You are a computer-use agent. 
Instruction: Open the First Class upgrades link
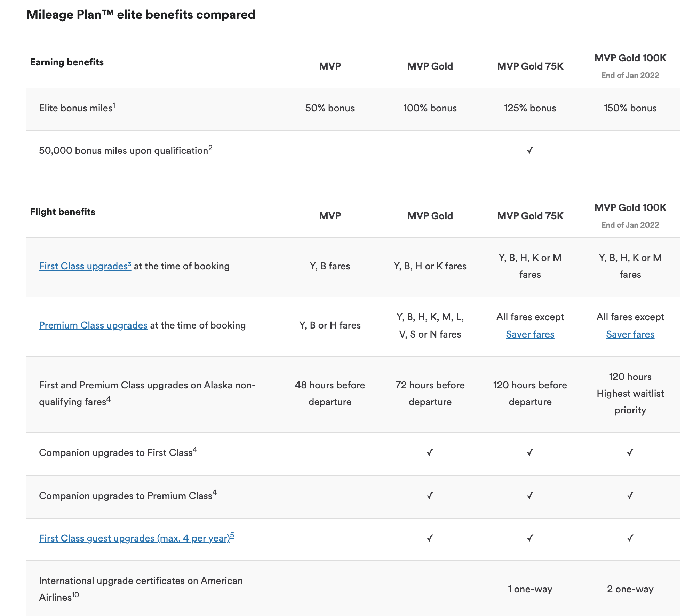pyautogui.click(x=85, y=266)
